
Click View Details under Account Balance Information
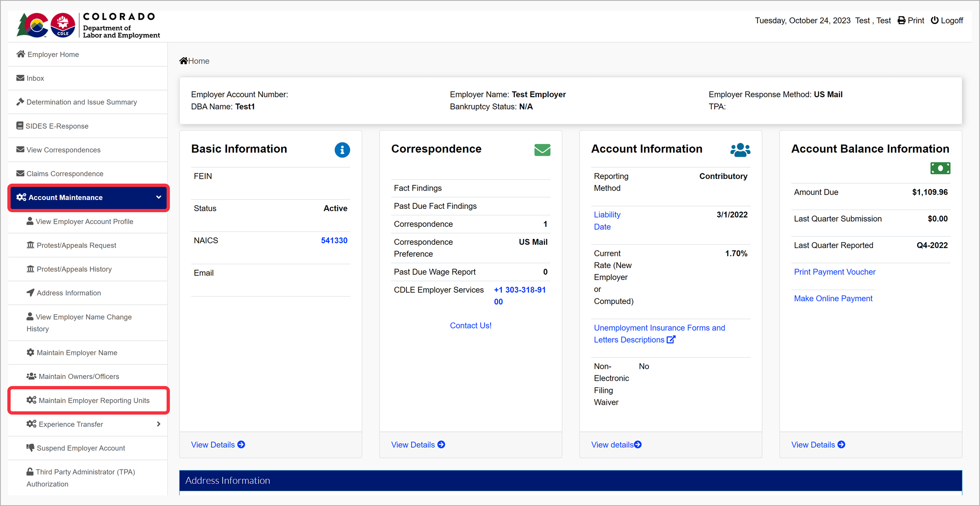click(818, 445)
